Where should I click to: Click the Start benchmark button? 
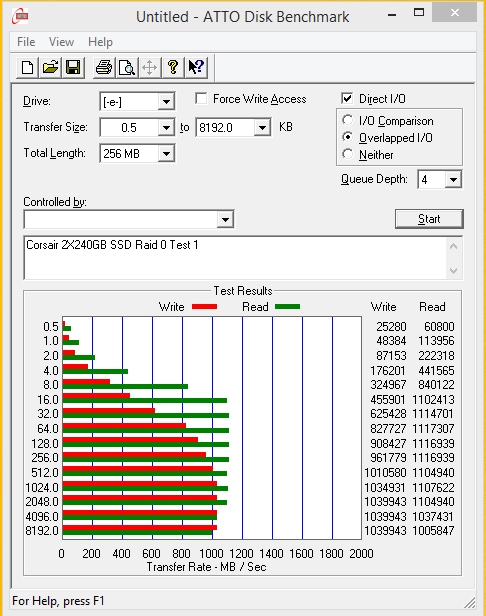click(429, 219)
